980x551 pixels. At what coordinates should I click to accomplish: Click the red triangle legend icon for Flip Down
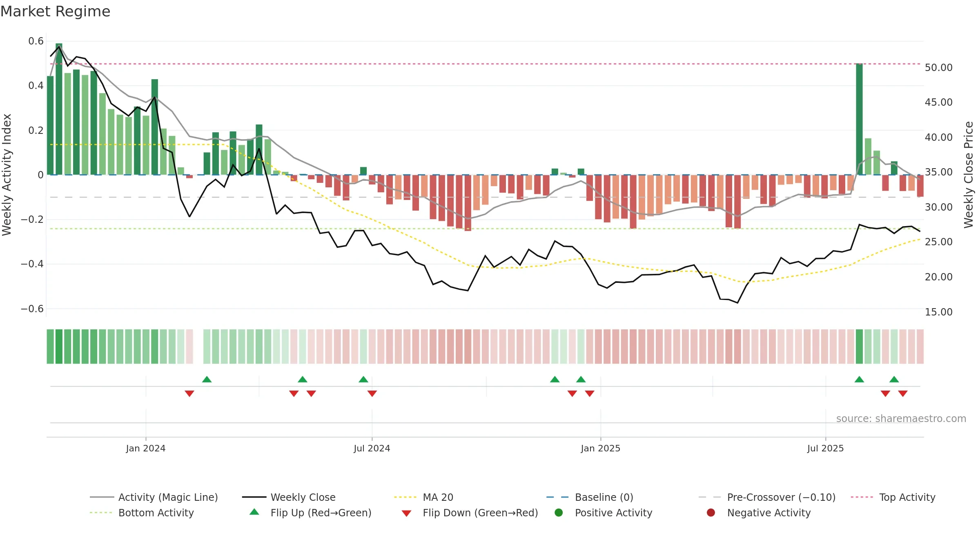[406, 513]
